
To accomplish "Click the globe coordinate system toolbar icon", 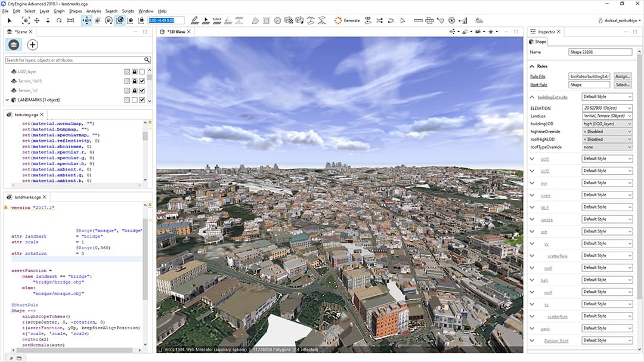I will coord(119,20).
